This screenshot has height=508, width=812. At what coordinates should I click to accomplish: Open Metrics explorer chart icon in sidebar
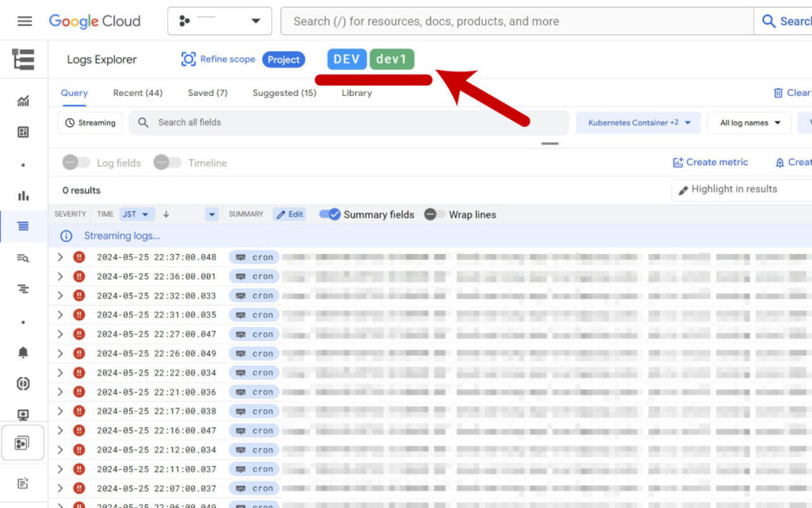click(x=23, y=101)
